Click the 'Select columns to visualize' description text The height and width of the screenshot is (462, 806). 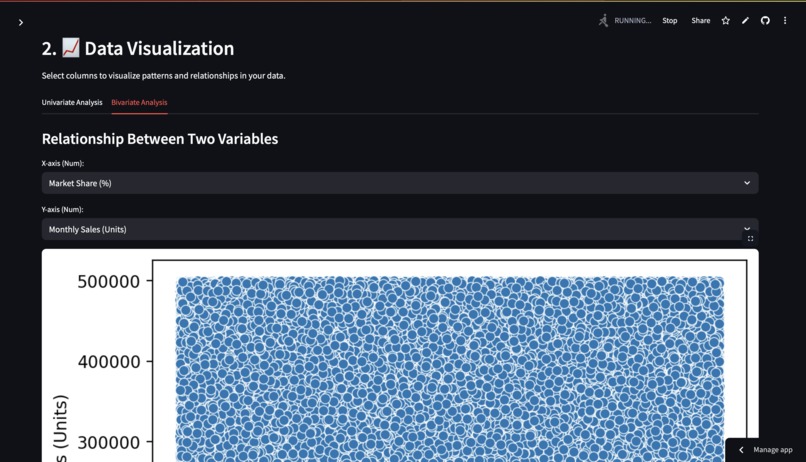point(163,76)
